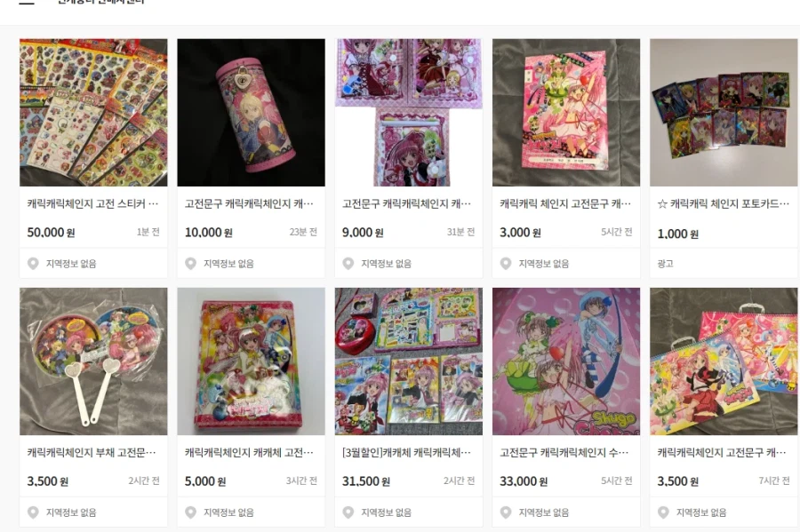Open photo card collection ad thumbnail
Viewport: 800px width, 532px height.
[724, 113]
